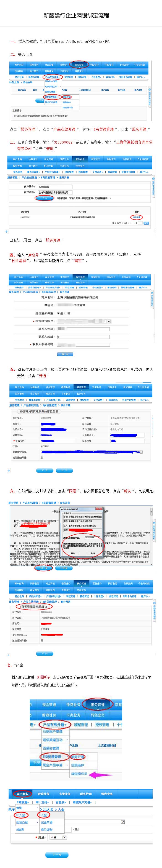Choose 信息维护 submenu item in first screenshot
Viewport: 162px width, 868px height.
[67, 102]
